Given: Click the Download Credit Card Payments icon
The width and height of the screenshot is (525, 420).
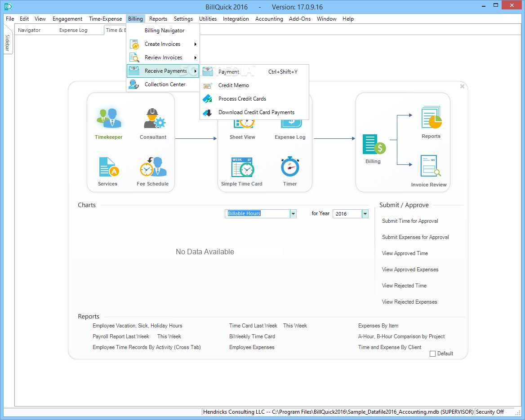Looking at the screenshot, I should pyautogui.click(x=208, y=112).
